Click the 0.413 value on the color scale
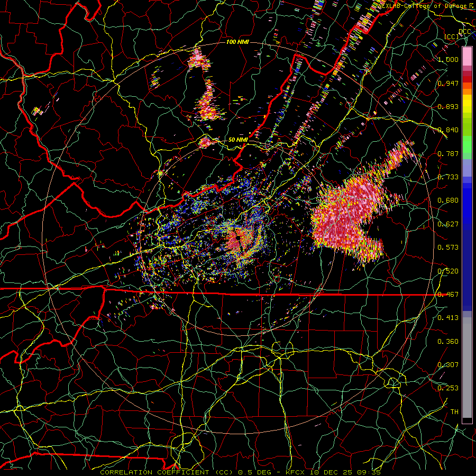 pos(448,318)
